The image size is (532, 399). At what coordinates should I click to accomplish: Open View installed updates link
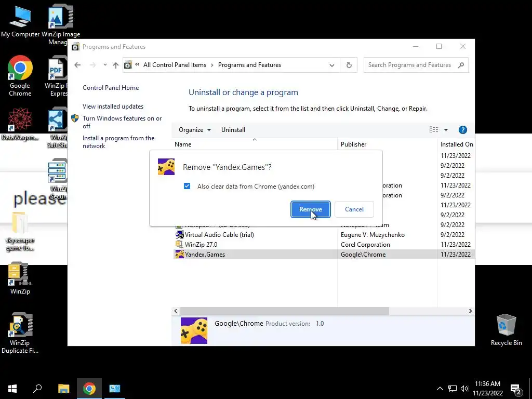coord(113,106)
